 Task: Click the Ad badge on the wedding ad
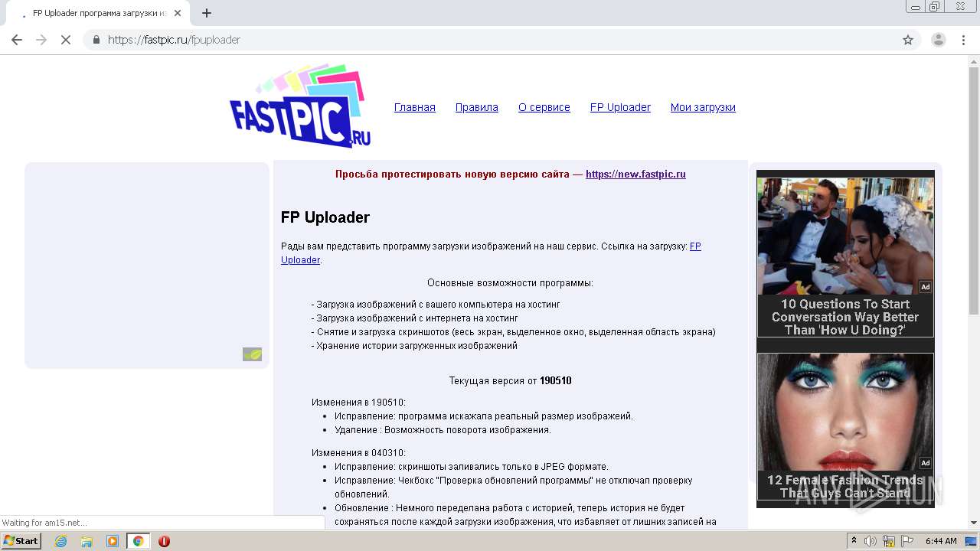tap(926, 287)
